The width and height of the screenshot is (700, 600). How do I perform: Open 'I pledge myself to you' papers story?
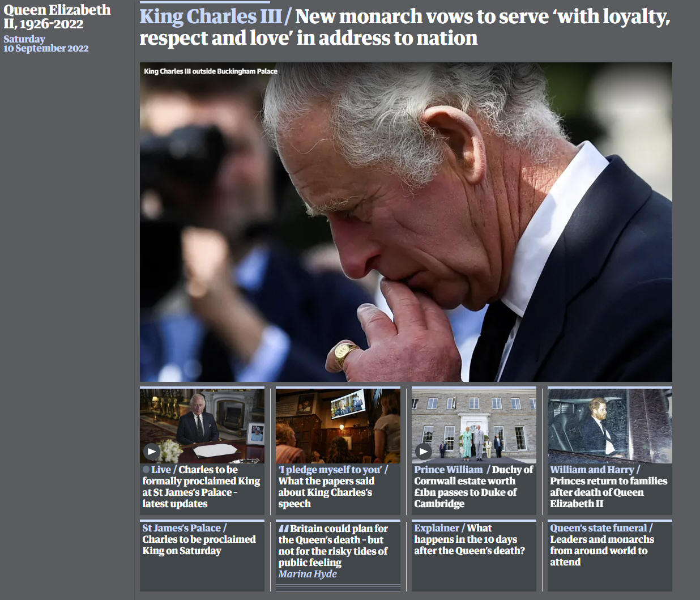(333, 487)
